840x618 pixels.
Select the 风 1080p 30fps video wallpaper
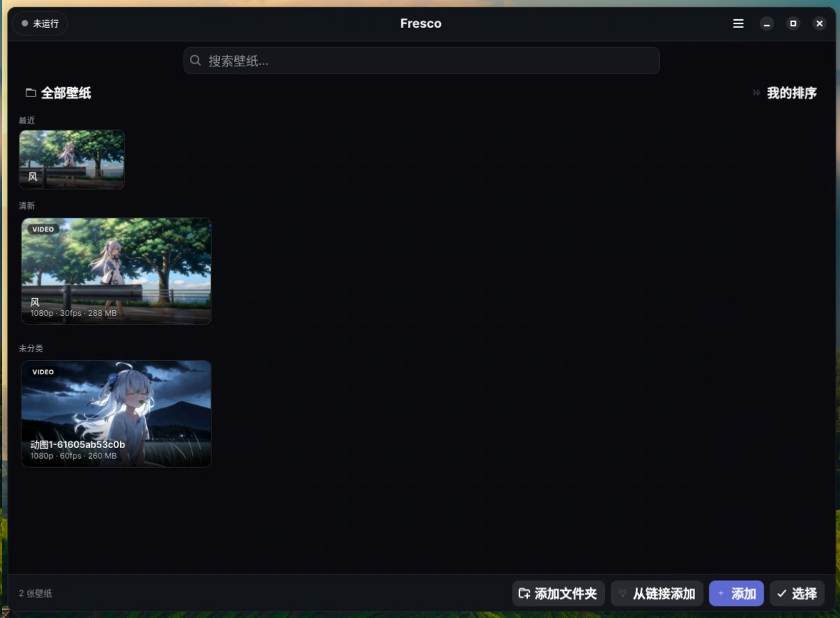point(116,271)
